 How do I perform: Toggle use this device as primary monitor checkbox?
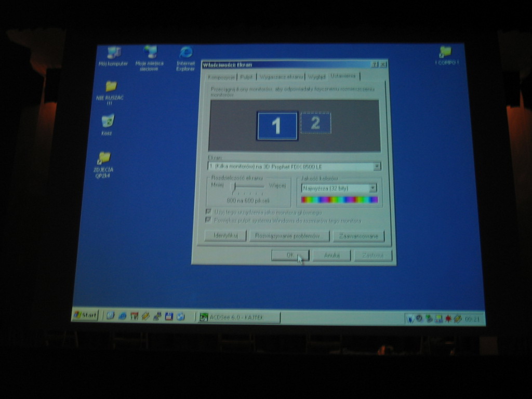tap(209, 212)
